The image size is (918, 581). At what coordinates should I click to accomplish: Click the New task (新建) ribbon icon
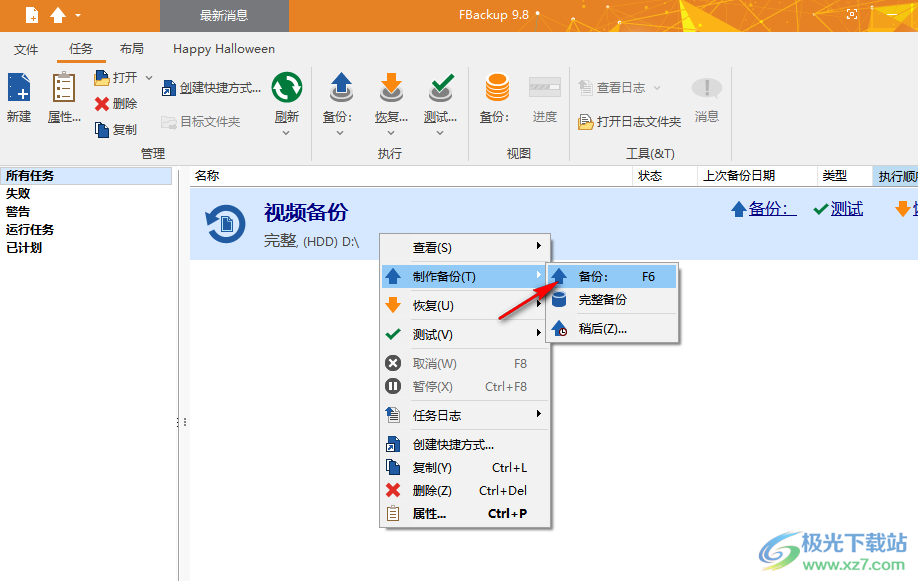click(19, 88)
